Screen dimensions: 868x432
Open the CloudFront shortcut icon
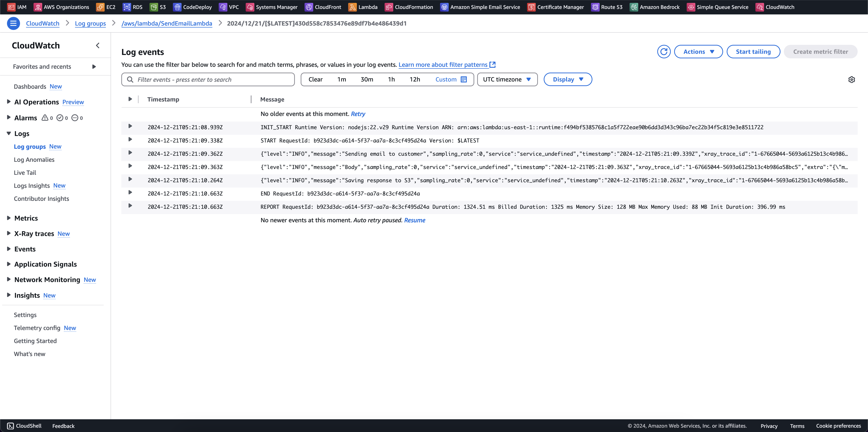click(x=309, y=7)
